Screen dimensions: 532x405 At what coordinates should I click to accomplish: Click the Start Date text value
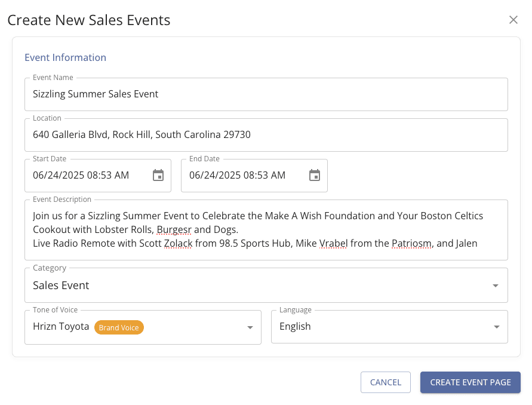pyautogui.click(x=81, y=175)
